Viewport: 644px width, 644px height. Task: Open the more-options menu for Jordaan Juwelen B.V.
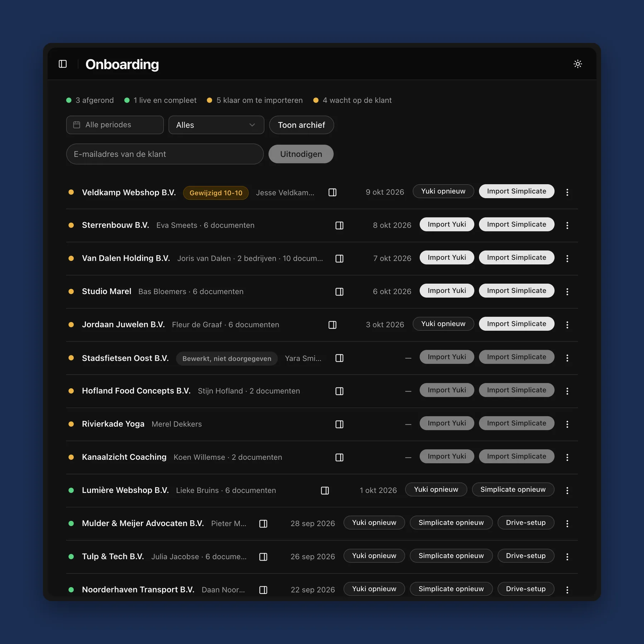click(x=567, y=325)
